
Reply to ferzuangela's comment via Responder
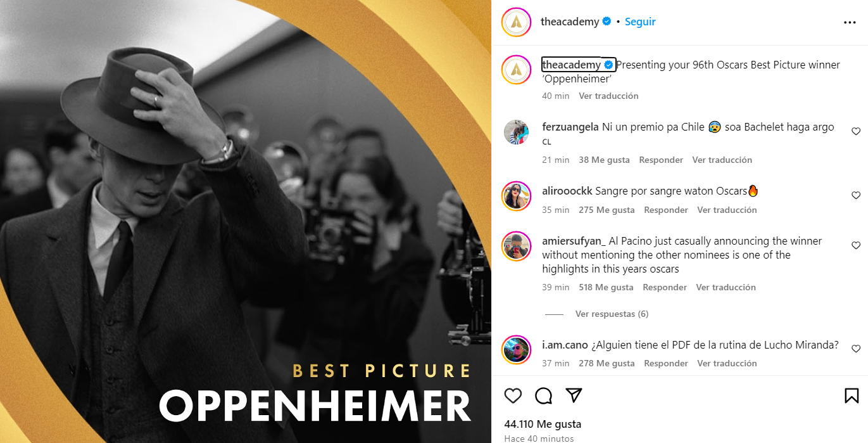click(x=661, y=160)
